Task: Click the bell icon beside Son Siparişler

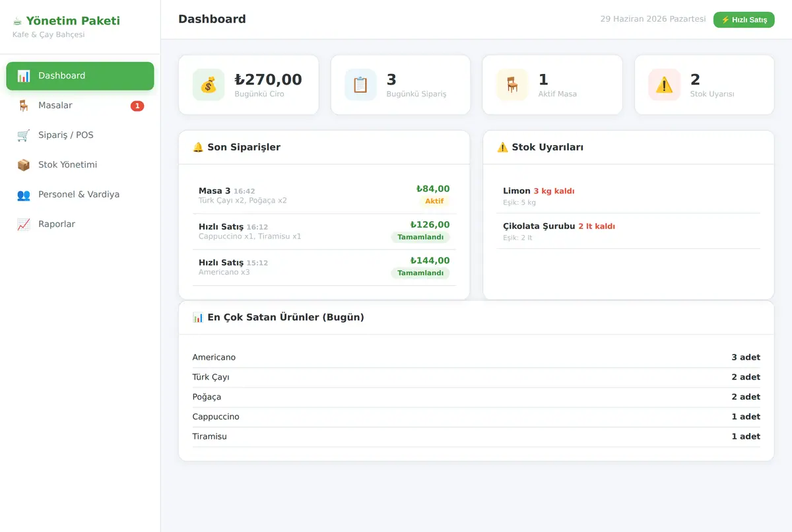Action: (198, 147)
